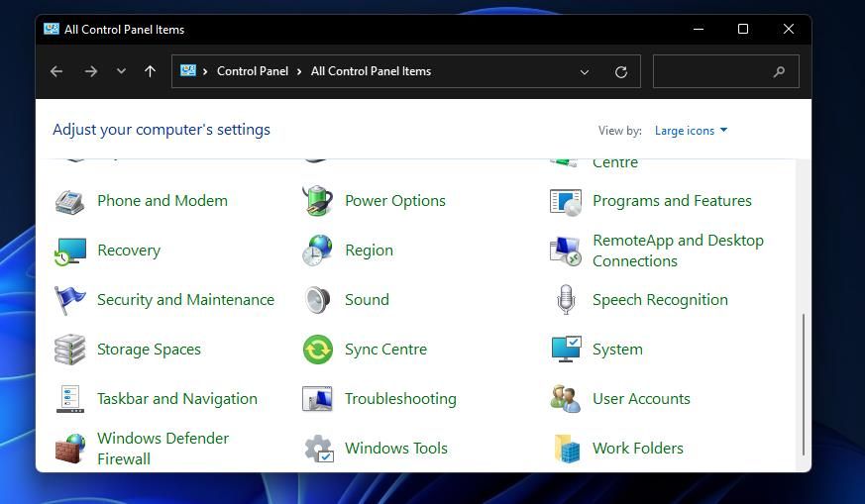
Task: Expand the View by Large icons dropdown
Action: [x=691, y=131]
